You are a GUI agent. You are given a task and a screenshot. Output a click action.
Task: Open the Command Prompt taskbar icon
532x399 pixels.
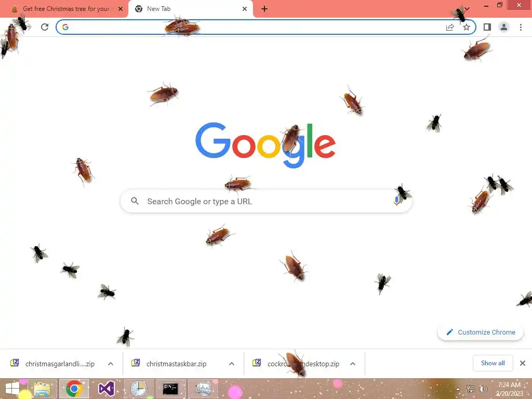170,389
